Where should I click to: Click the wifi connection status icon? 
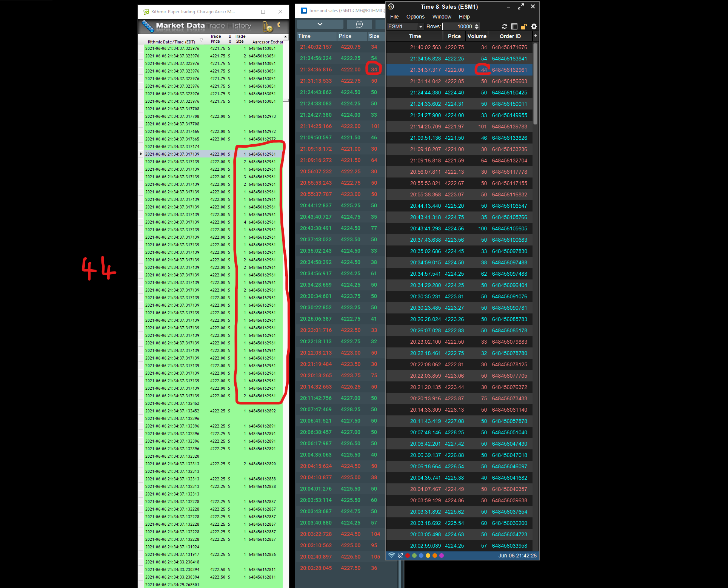click(392, 556)
